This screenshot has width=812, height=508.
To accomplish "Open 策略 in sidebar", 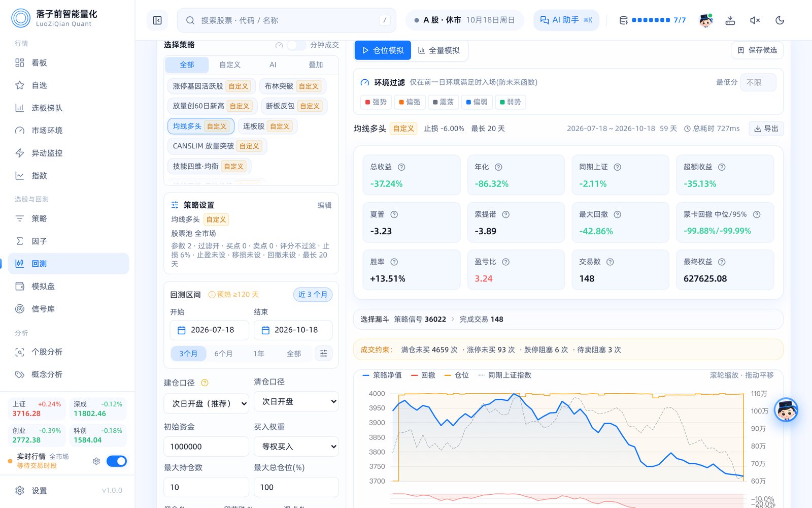I will (69, 218).
